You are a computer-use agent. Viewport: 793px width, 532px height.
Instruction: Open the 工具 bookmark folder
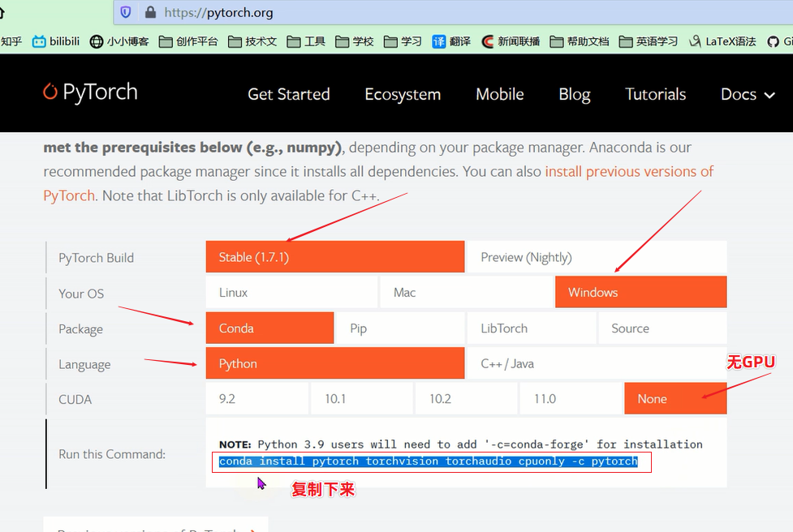coord(306,41)
